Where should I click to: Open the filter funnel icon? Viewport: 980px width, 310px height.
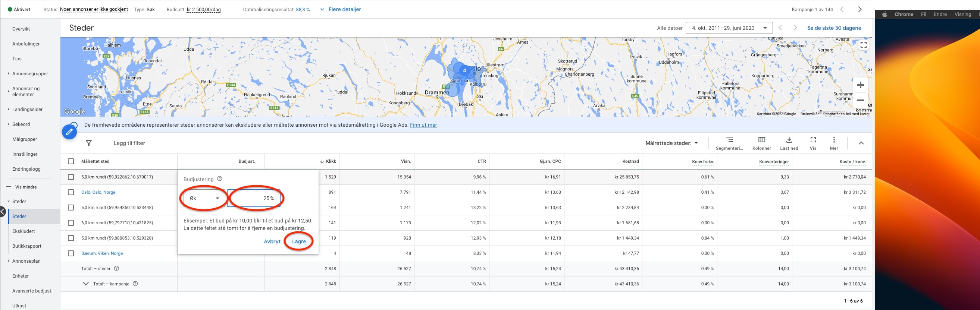coord(89,143)
